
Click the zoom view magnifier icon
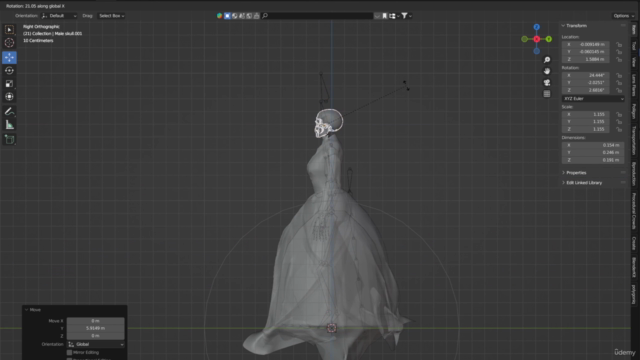(x=547, y=60)
